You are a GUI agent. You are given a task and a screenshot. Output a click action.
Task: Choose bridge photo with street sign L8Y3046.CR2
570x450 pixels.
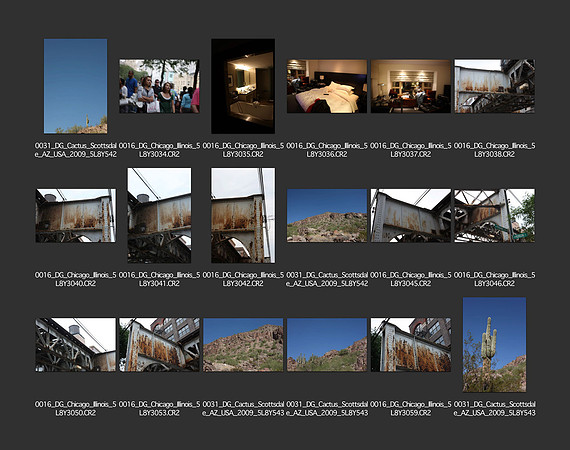coord(494,215)
